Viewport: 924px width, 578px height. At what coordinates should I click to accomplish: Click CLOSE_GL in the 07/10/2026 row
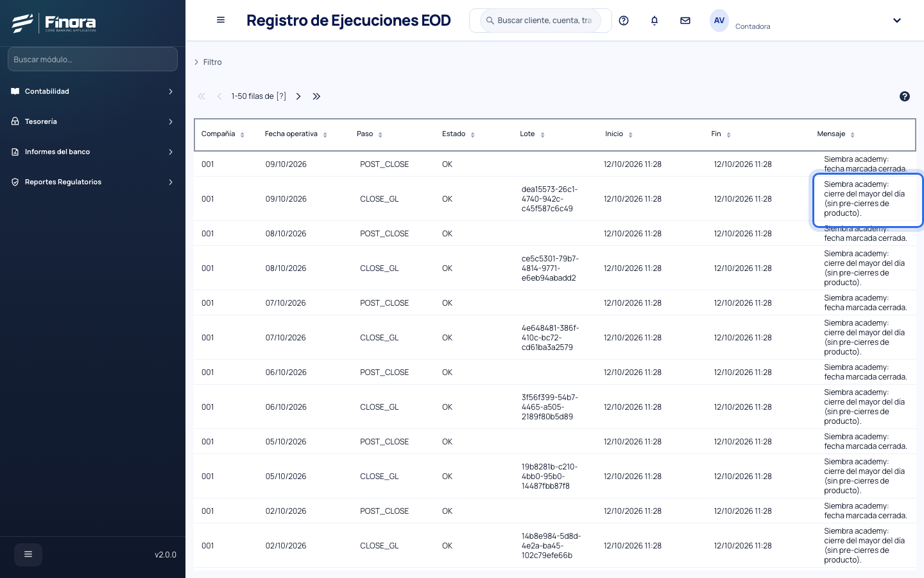tap(379, 338)
